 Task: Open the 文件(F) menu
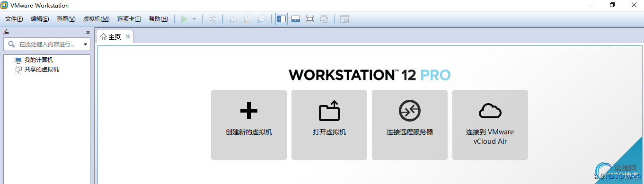[14, 19]
